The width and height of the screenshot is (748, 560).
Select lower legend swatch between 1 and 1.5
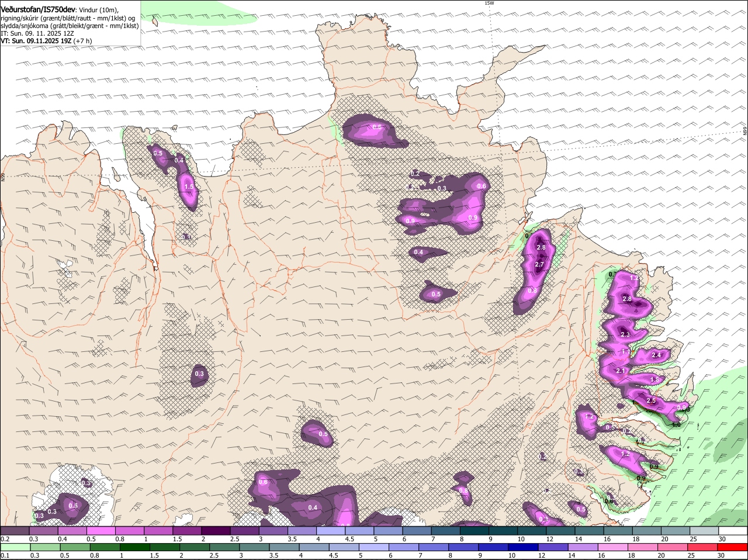[x=135, y=547]
